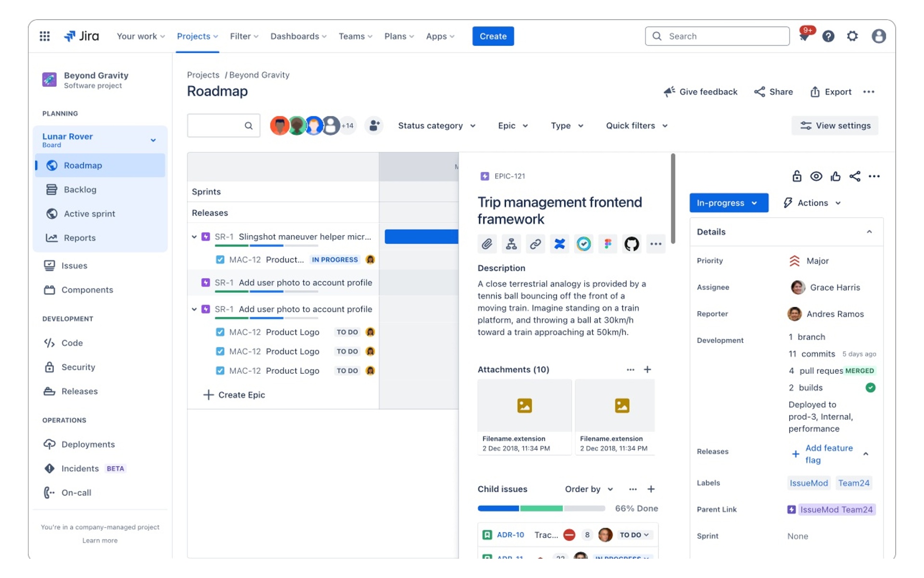The width and height of the screenshot is (924, 578).
Task: Open the settings gear in top bar
Action: [x=852, y=36]
